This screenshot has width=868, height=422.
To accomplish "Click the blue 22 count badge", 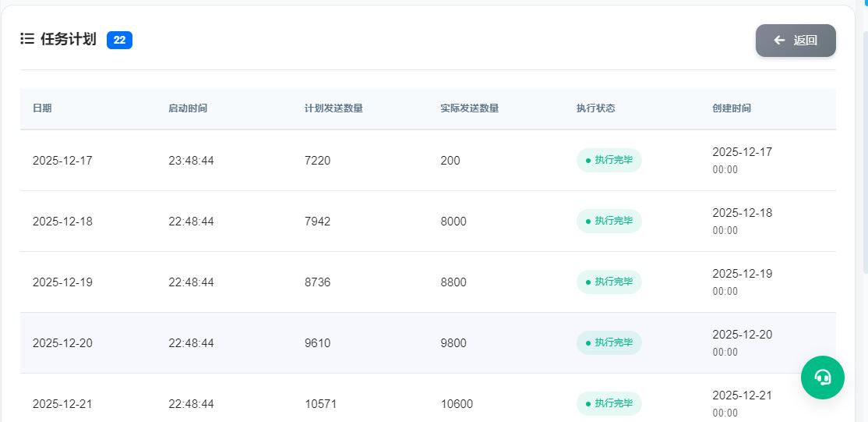I will pyautogui.click(x=119, y=40).
